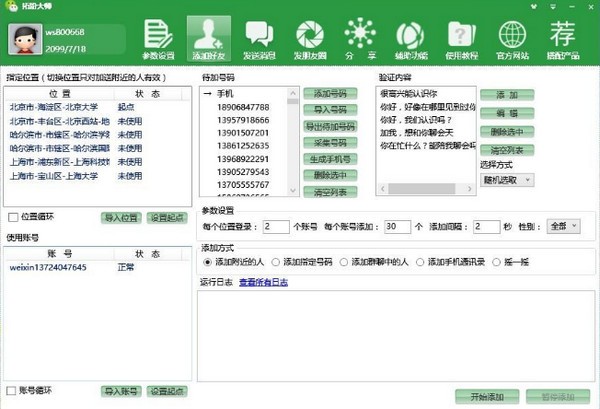Image resolution: width=600 pixels, height=409 pixels.
Task: Click the 生成手机号 button
Action: pyautogui.click(x=330, y=159)
